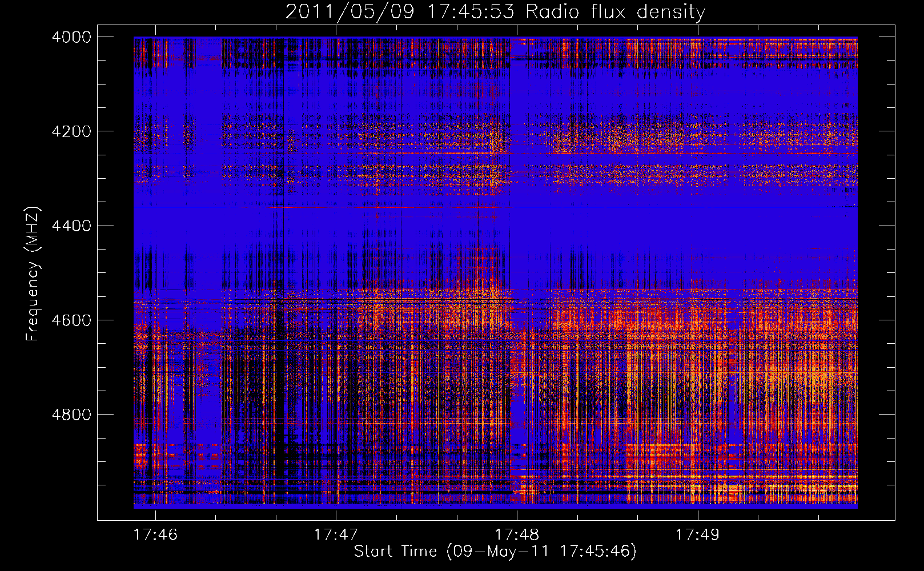Click the plot title "2011/05/09 17:45:53 Radio flux density"
924x571 pixels.
point(495,11)
